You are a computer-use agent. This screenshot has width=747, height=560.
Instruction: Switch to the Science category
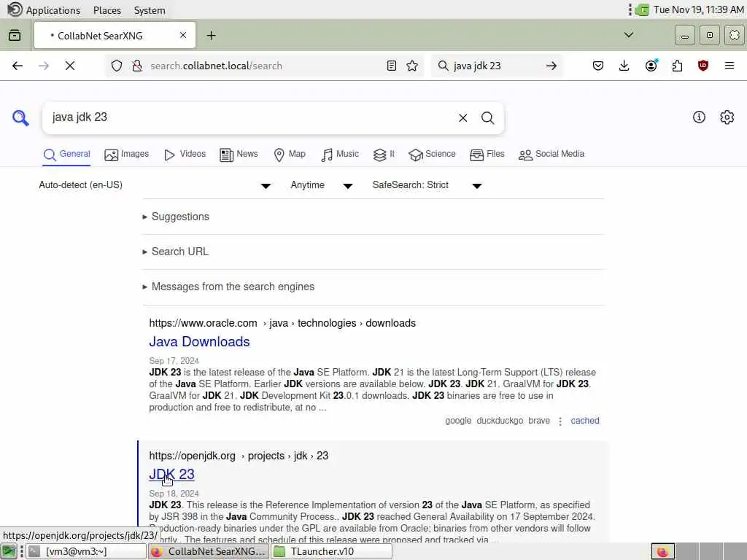click(432, 155)
